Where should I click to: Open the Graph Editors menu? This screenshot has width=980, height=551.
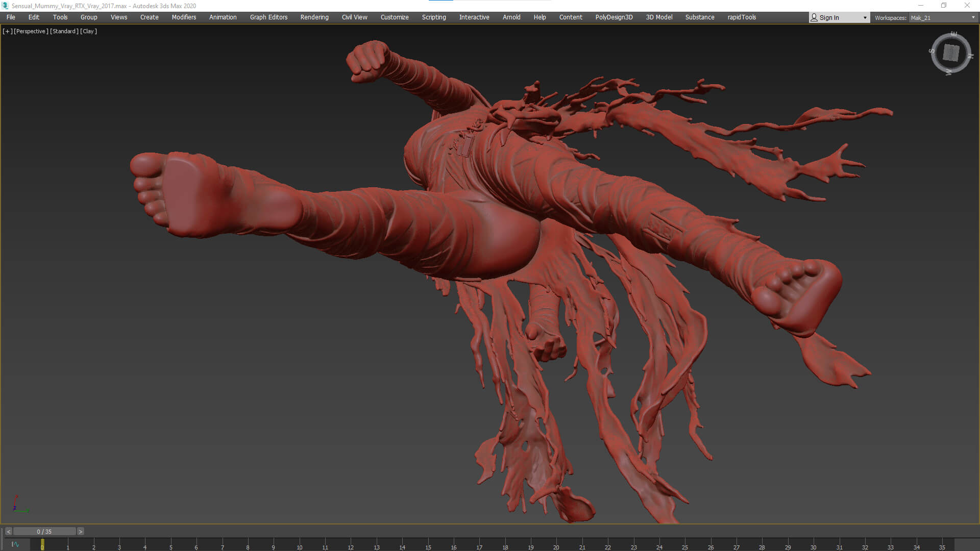click(x=268, y=17)
